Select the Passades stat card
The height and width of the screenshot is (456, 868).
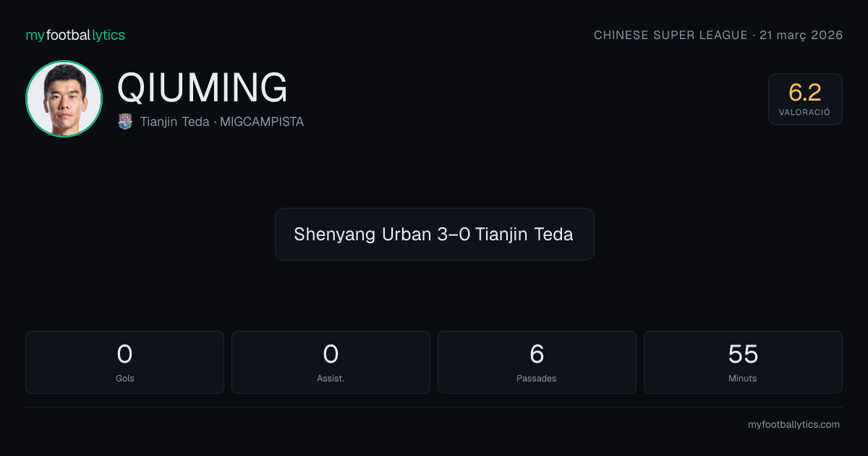(537, 362)
